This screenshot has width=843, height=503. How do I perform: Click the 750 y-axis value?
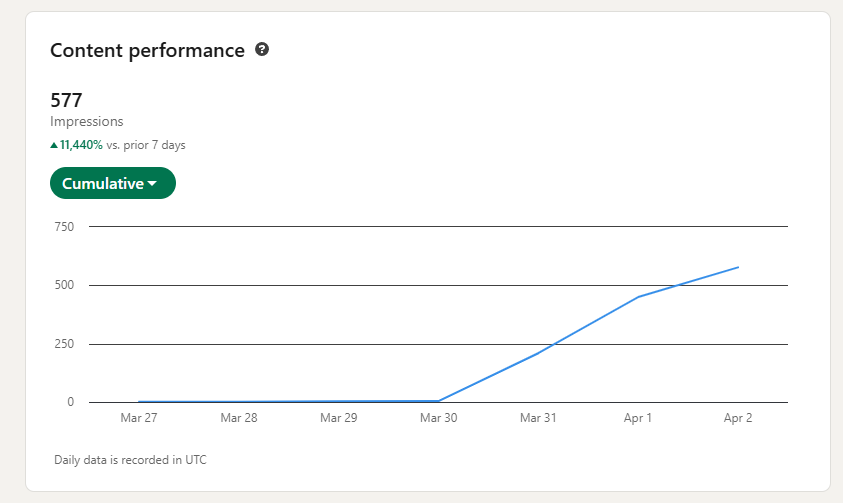pyautogui.click(x=64, y=227)
